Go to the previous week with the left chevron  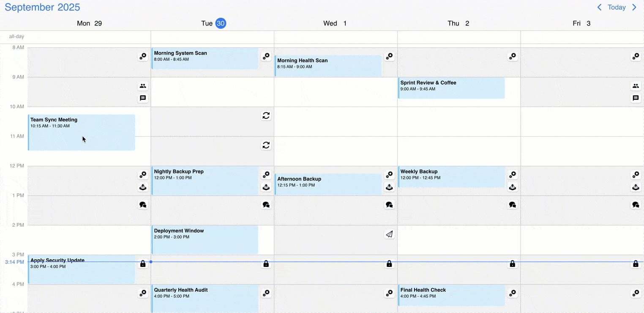pos(599,7)
